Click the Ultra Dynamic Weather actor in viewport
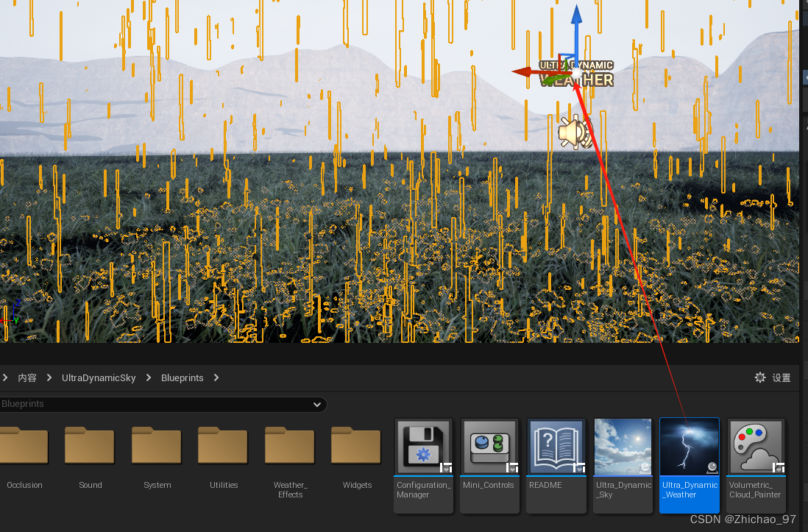The image size is (808, 532). point(577,73)
